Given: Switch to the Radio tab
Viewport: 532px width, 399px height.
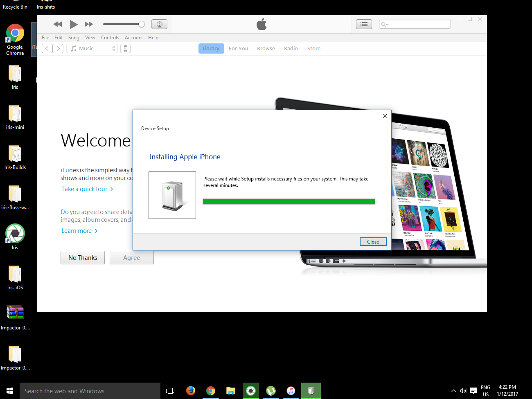Looking at the screenshot, I should pos(291,48).
